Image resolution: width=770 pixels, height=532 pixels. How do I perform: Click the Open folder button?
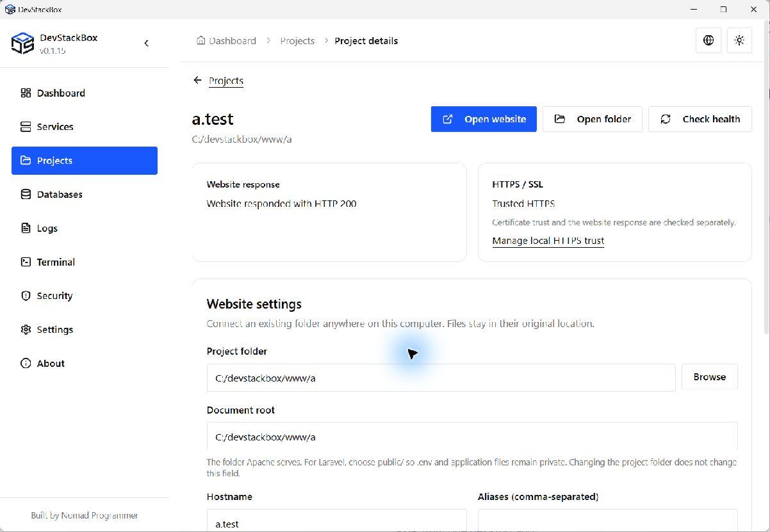tap(593, 119)
